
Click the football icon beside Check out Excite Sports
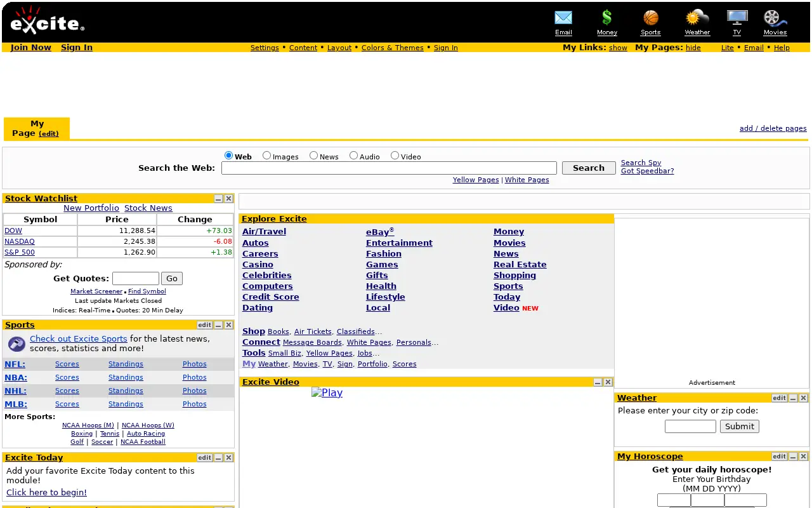coord(16,344)
